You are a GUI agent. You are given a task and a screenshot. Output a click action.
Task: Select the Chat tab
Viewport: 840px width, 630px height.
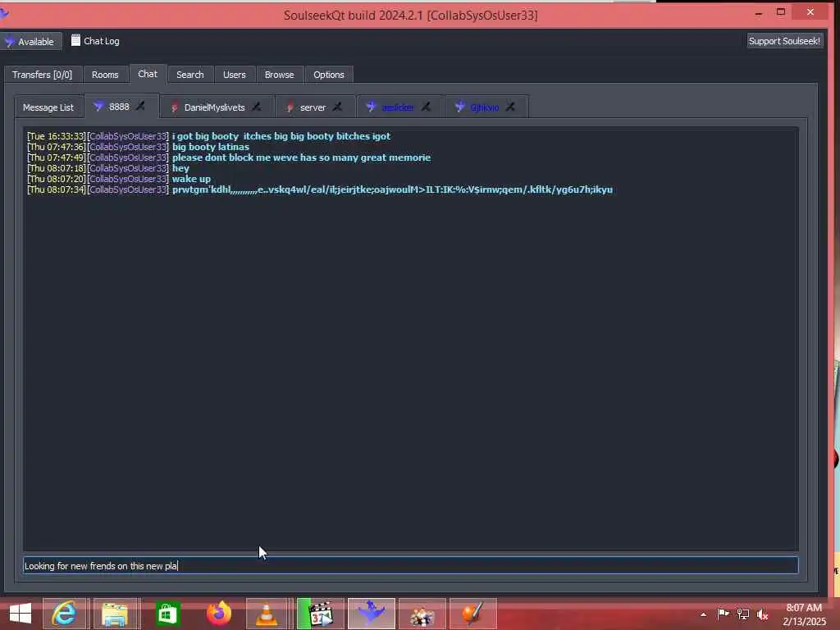tap(148, 74)
